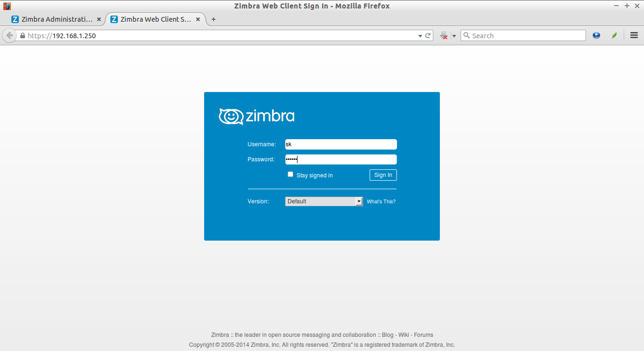The image size is (644, 351).
Task: Open the URL bar history dropdown arrow
Action: (420, 36)
